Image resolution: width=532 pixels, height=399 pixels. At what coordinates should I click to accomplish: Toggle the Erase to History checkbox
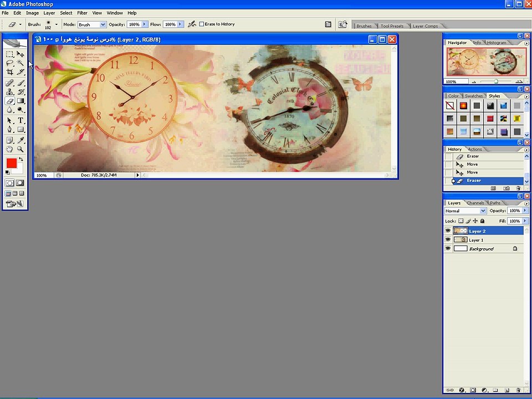(202, 24)
